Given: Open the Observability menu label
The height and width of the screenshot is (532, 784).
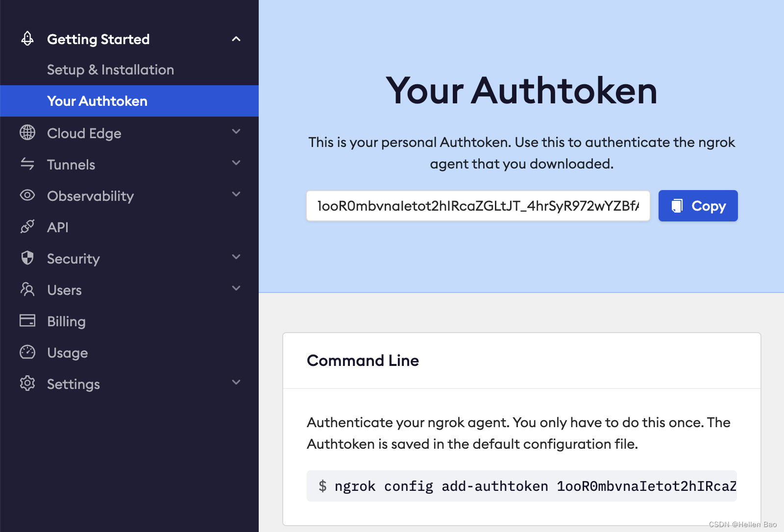Looking at the screenshot, I should click(x=90, y=196).
